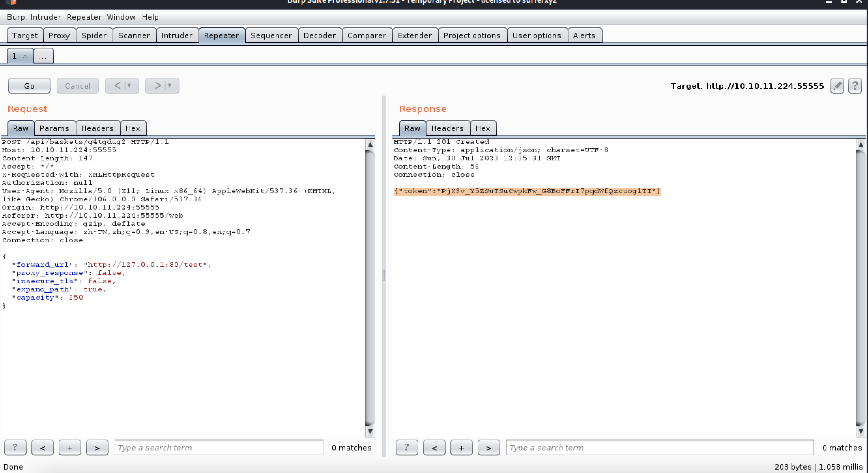Show request Raw view
Viewport: 868px width, 473px height.
pos(21,128)
